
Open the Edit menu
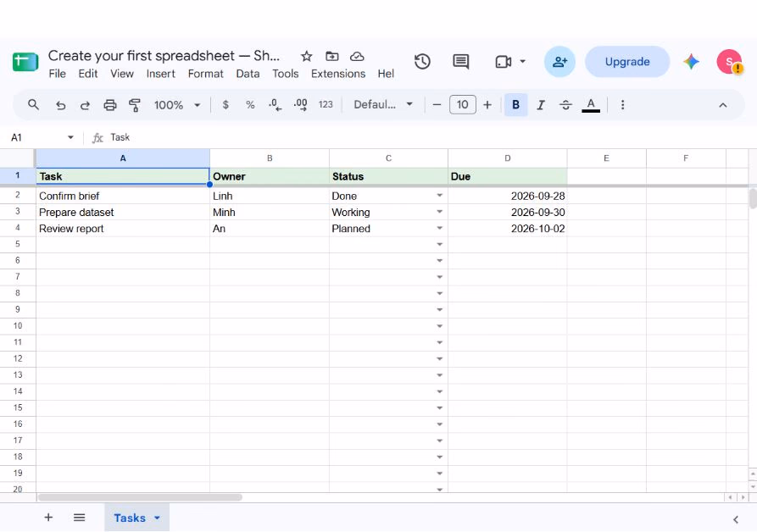88,74
